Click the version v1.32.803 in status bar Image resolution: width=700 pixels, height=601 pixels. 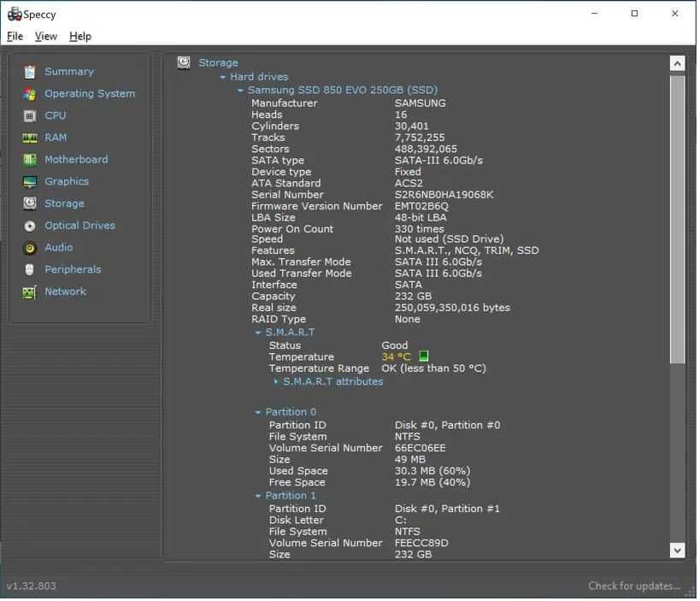coord(32,586)
